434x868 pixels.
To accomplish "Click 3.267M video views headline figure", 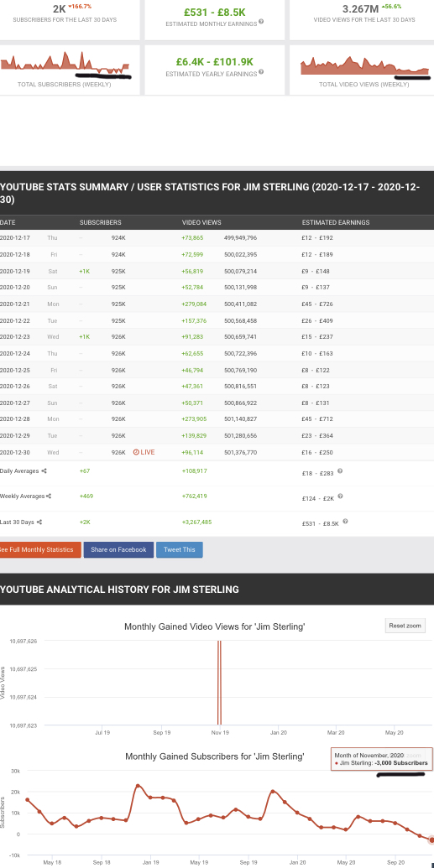I will (x=361, y=9).
